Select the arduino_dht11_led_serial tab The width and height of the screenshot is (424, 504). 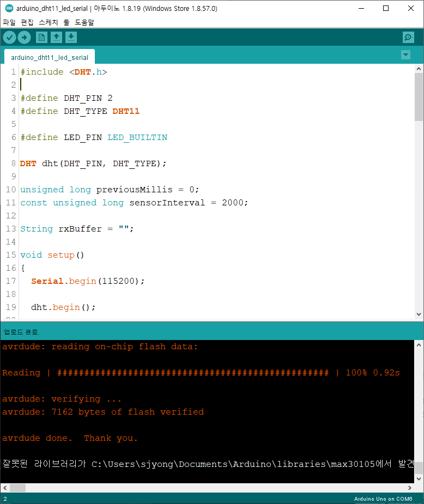coord(50,57)
